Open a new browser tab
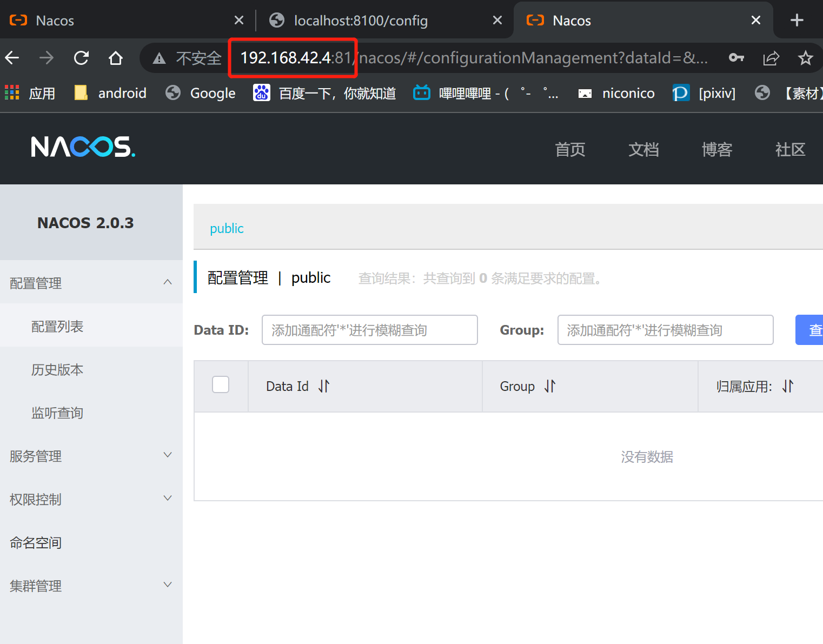 coord(797,21)
